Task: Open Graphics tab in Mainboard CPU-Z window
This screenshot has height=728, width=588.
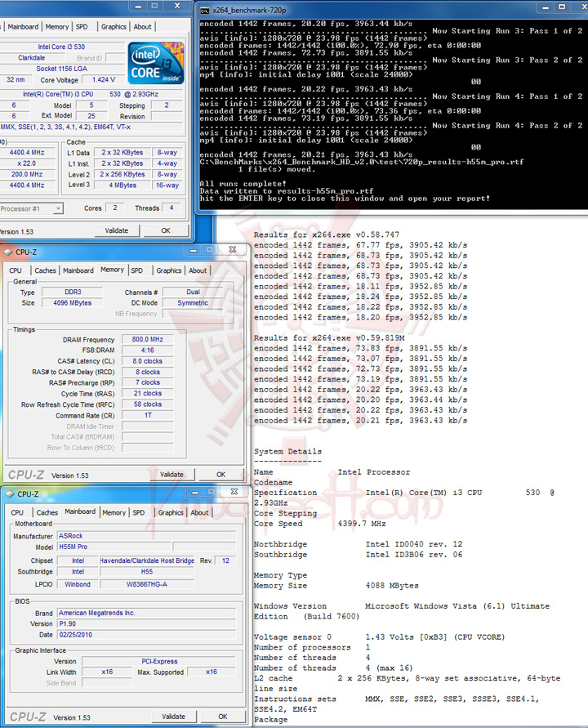Action: point(171,512)
